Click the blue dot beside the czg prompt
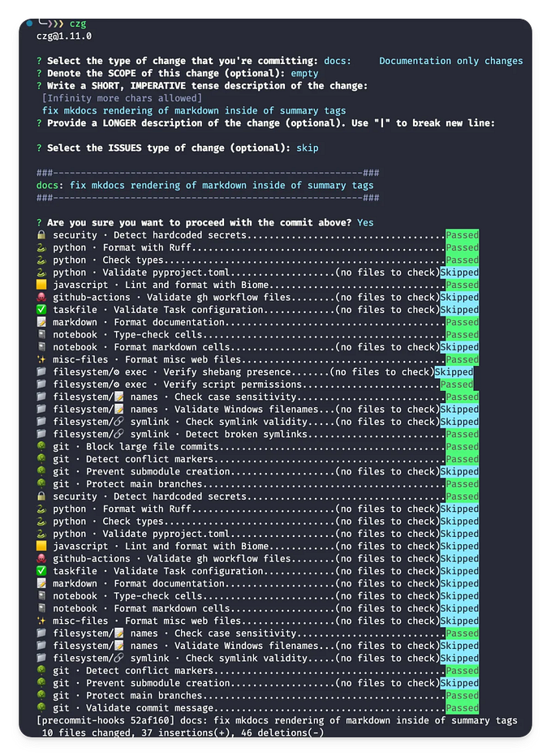The image size is (551, 756). pyautogui.click(x=29, y=23)
